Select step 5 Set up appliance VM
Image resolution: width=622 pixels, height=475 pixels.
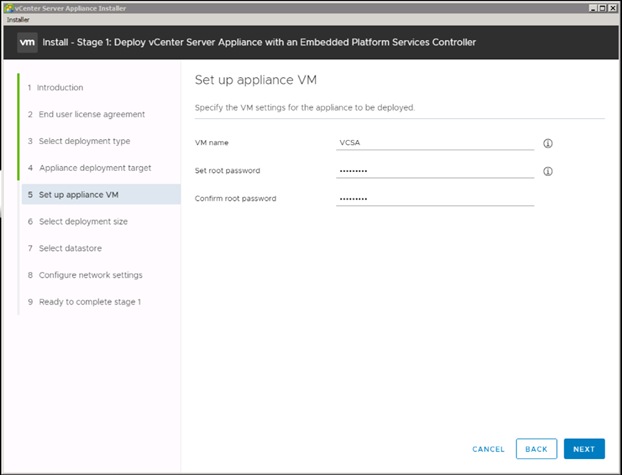(x=101, y=194)
